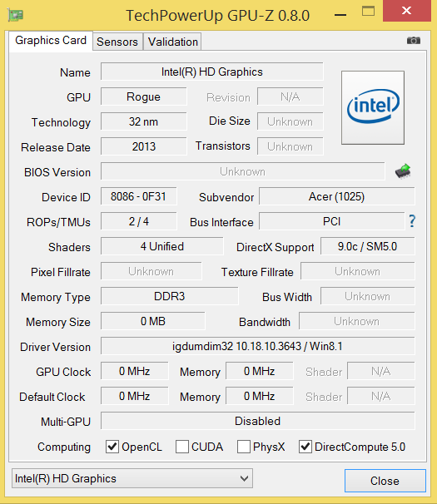The width and height of the screenshot is (437, 504).
Task: Click the GPU field showing Rogue
Action: click(x=143, y=96)
